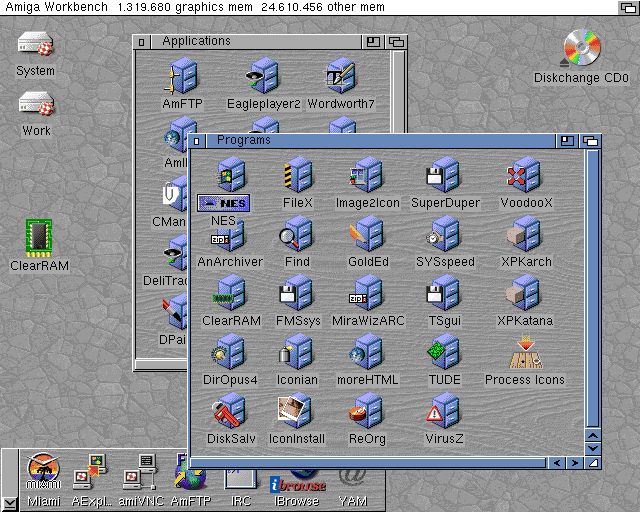This screenshot has height=512, width=640.
Task: Click the Applications window depth gadget
Action: click(396, 42)
